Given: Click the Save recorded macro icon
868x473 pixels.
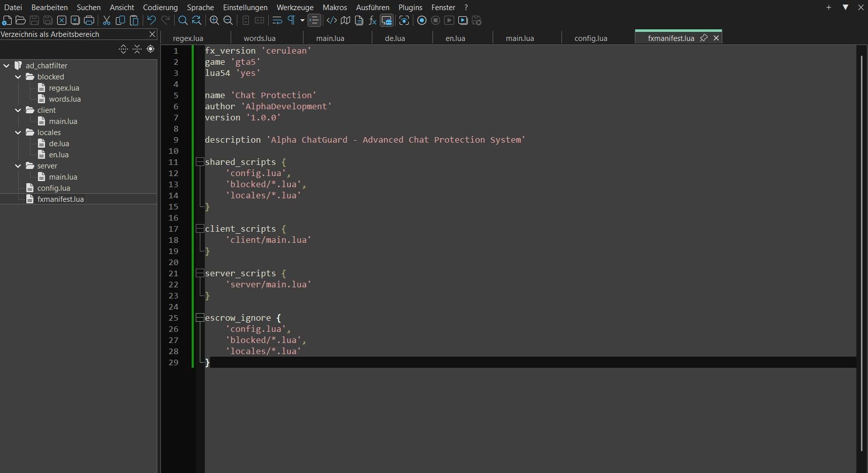Looking at the screenshot, I should click(x=476, y=21).
